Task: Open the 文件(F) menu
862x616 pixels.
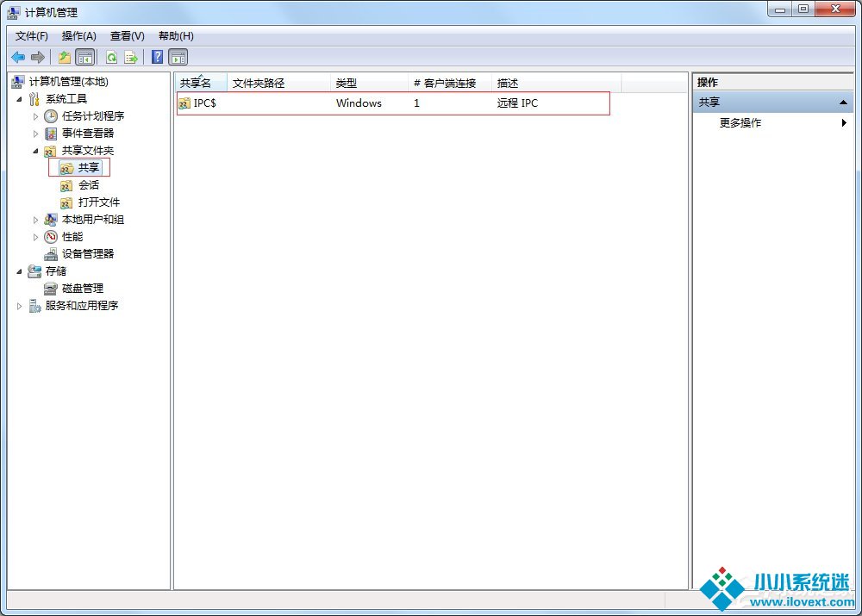Action: tap(31, 35)
